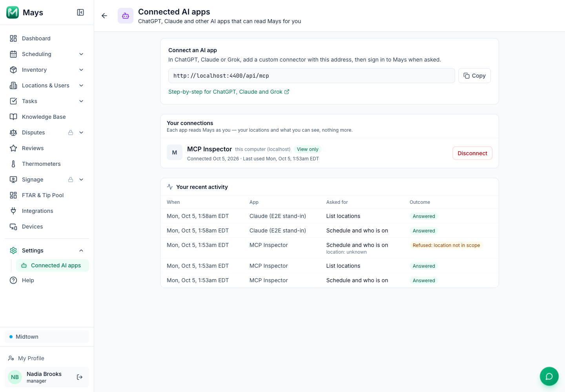Select the Outcome column header
The width and height of the screenshot is (565, 392).
click(420, 202)
